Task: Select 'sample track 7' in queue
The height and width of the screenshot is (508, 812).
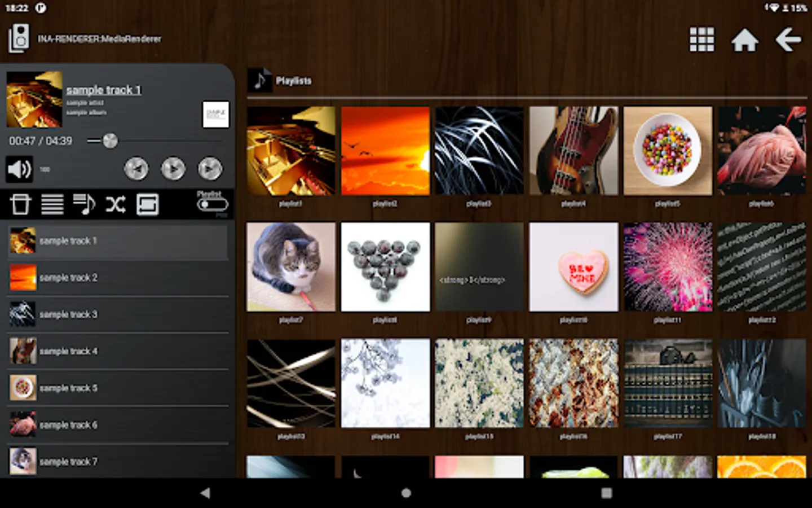Action: click(118, 462)
